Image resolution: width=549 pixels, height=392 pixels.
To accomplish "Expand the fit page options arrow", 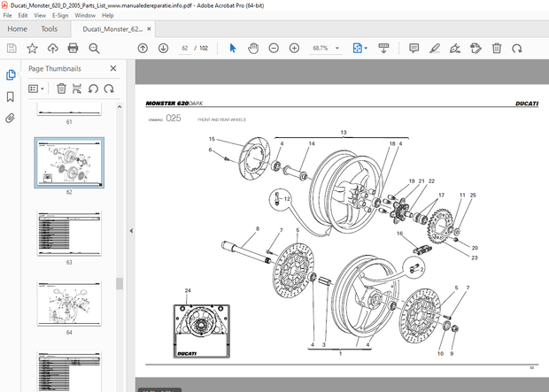I will tap(366, 48).
